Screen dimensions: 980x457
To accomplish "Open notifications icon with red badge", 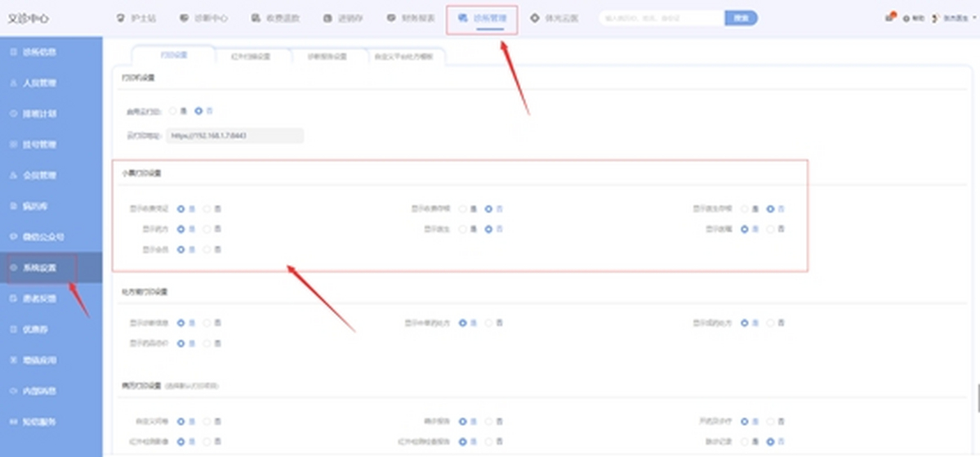I will pos(889,17).
